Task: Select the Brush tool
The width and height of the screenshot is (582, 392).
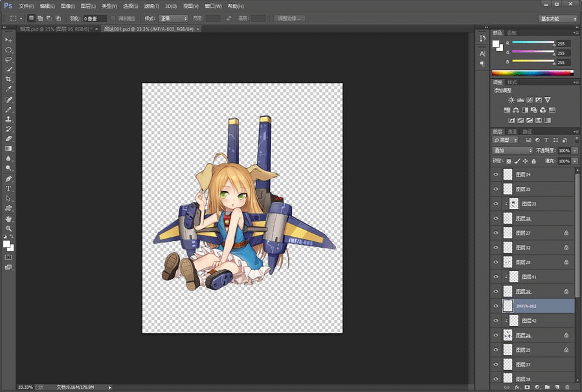Action: [x=8, y=109]
